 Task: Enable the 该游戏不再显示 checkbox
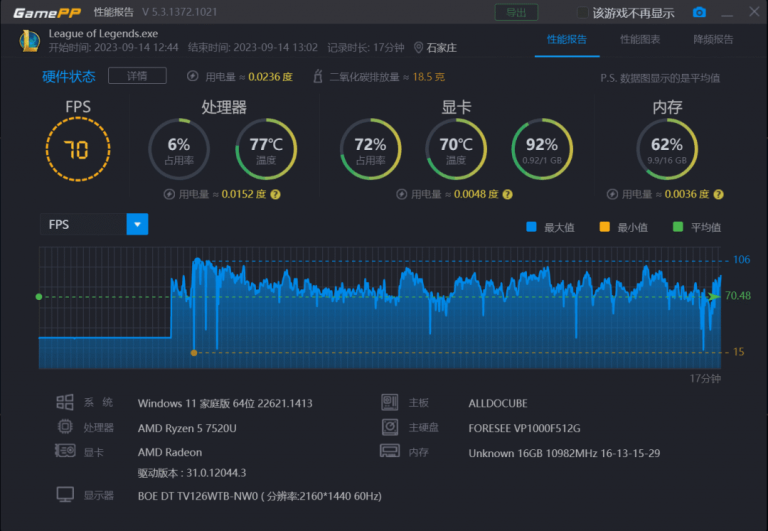pyautogui.click(x=583, y=13)
